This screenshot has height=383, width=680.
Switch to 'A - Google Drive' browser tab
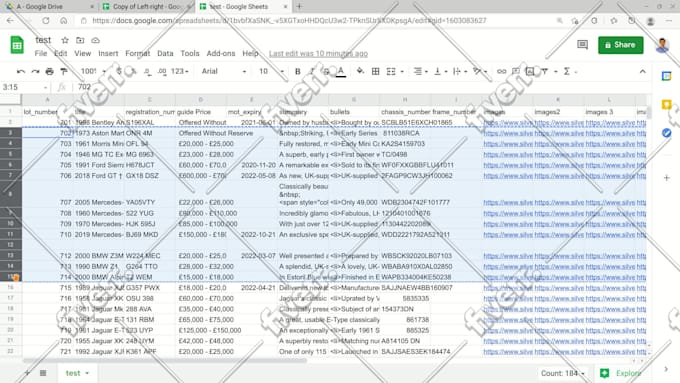pos(48,7)
